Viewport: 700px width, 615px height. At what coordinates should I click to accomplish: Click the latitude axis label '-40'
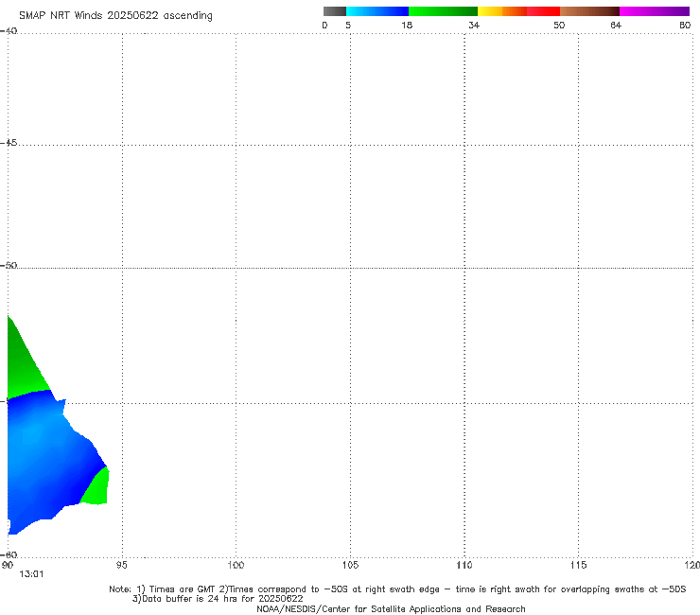pyautogui.click(x=9, y=31)
